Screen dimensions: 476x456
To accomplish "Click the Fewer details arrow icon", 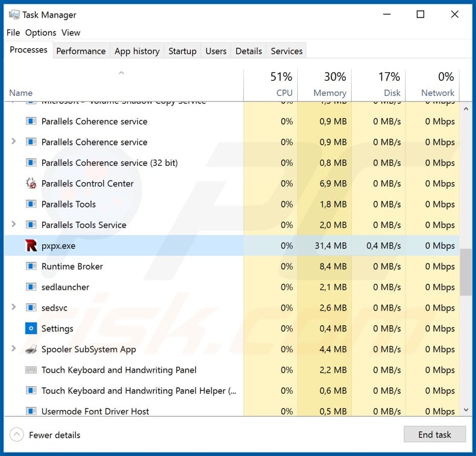I will 17,435.
